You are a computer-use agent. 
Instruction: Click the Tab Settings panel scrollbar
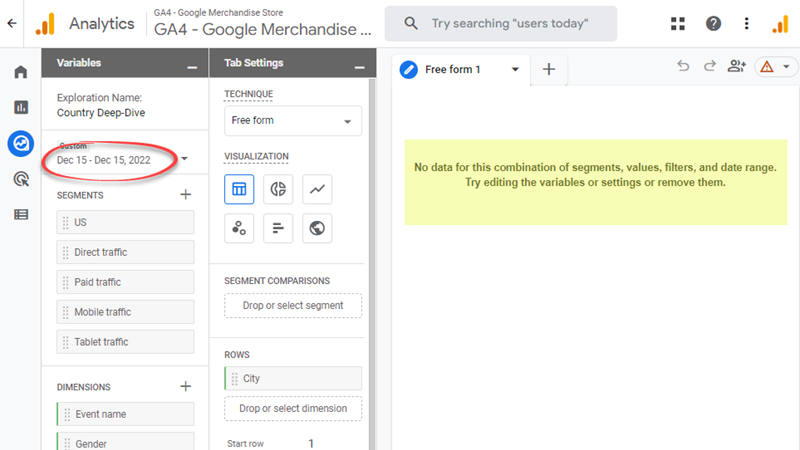[x=372, y=264]
